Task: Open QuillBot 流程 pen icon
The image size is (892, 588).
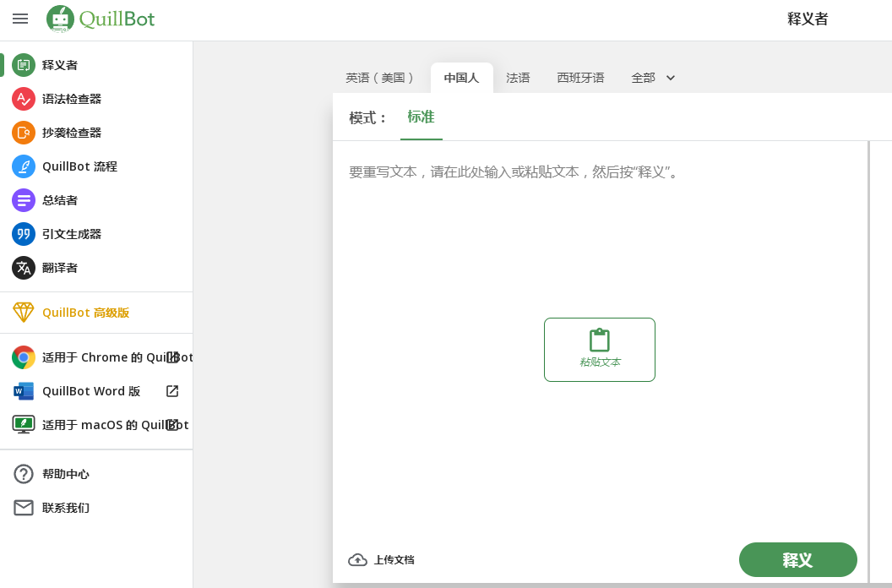Action: click(x=24, y=166)
